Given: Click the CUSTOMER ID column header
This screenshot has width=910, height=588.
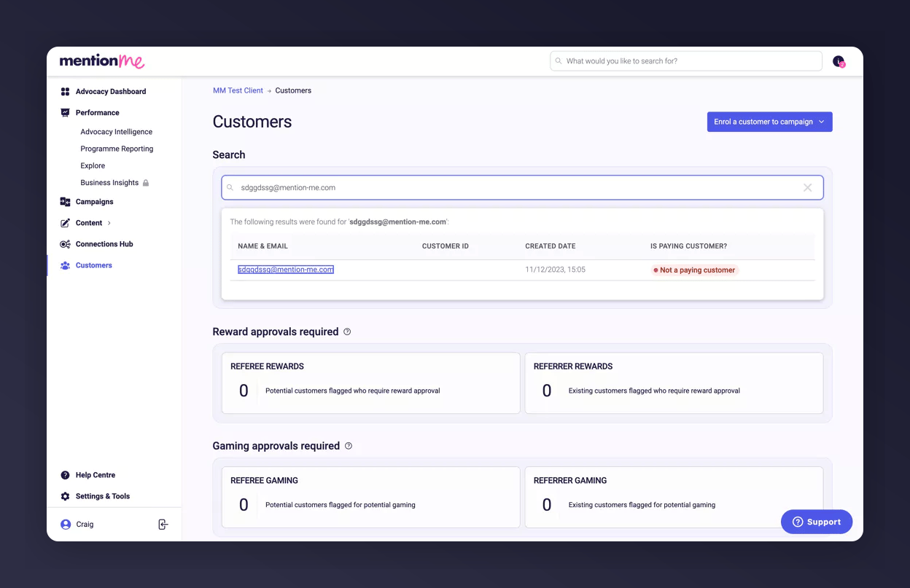Looking at the screenshot, I should (x=446, y=246).
